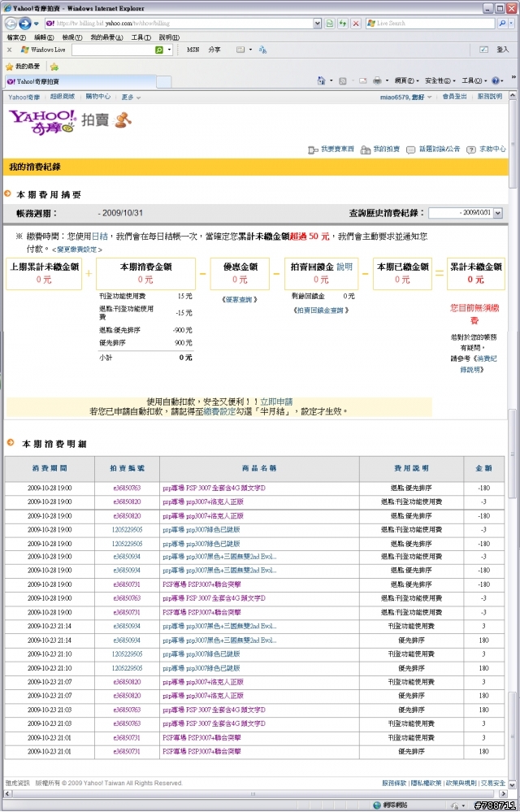Click the 登入 sign-in button in the Live toolbar

pyautogui.click(x=502, y=50)
